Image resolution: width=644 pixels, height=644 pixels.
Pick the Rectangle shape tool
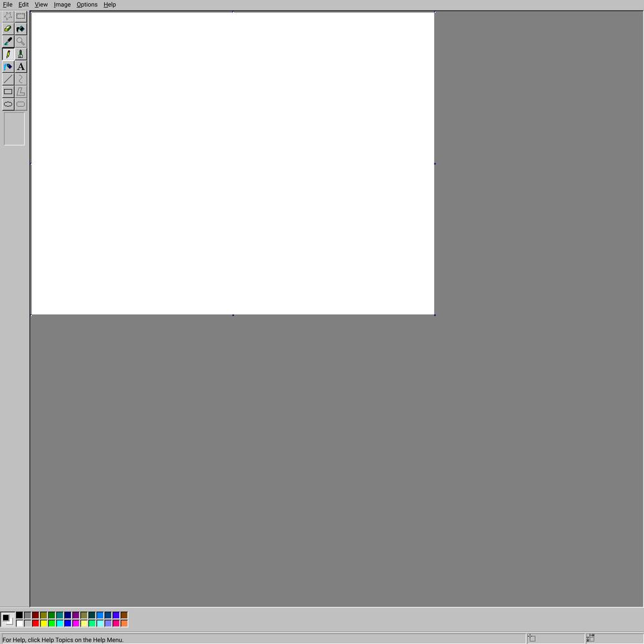(8, 91)
